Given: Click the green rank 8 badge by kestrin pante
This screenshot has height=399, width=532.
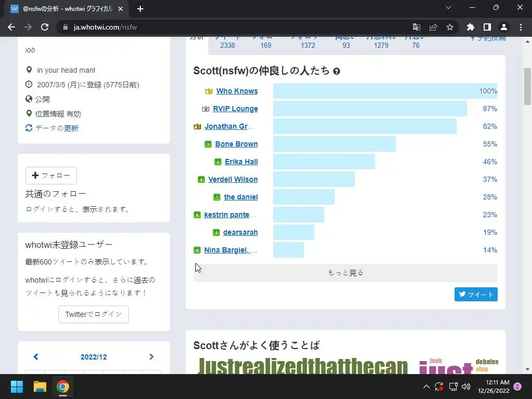Looking at the screenshot, I should (x=197, y=215).
